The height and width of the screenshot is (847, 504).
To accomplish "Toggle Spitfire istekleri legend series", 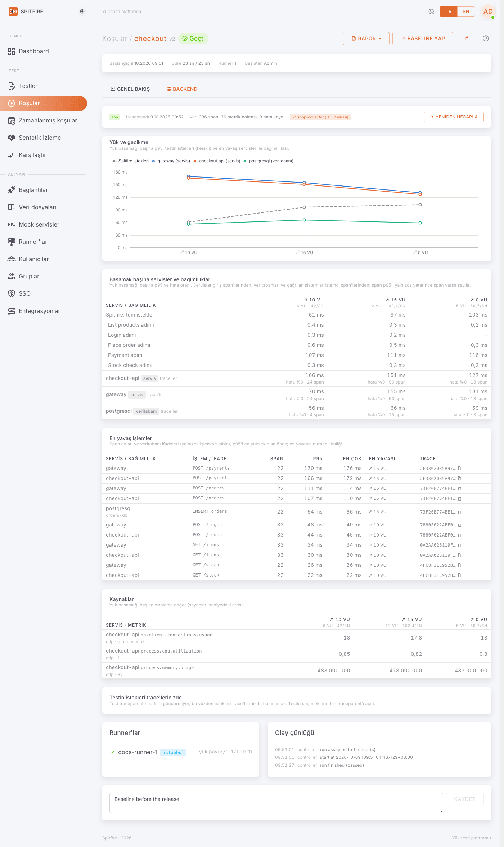I will click(130, 161).
